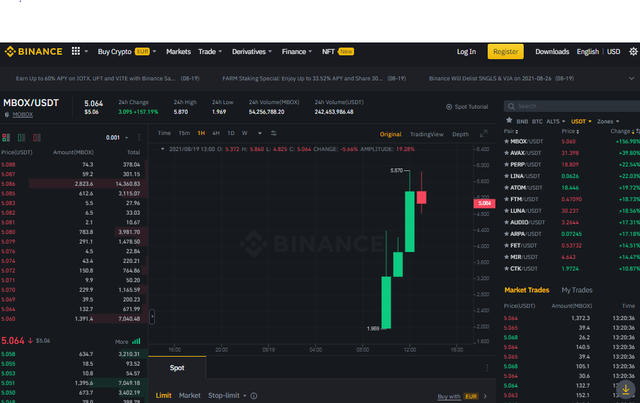Screen dimensions: 640x403
Task: Change the USD currency setting
Action: pos(613,51)
